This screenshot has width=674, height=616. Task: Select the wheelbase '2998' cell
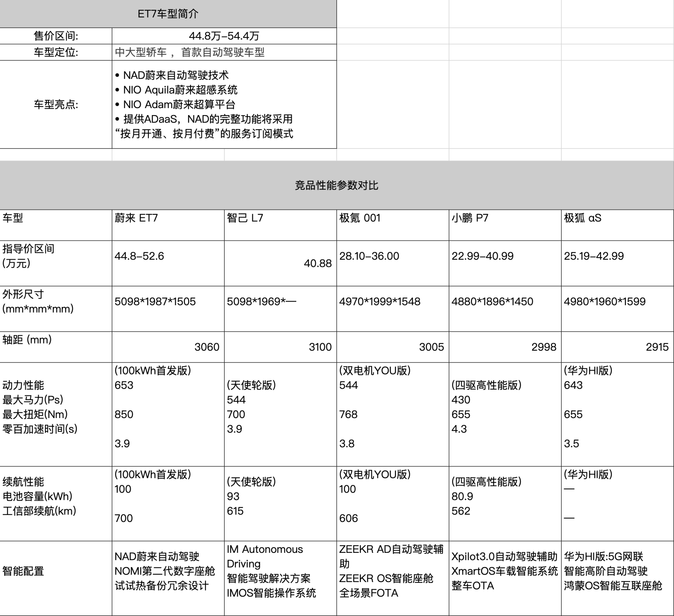[505, 347]
